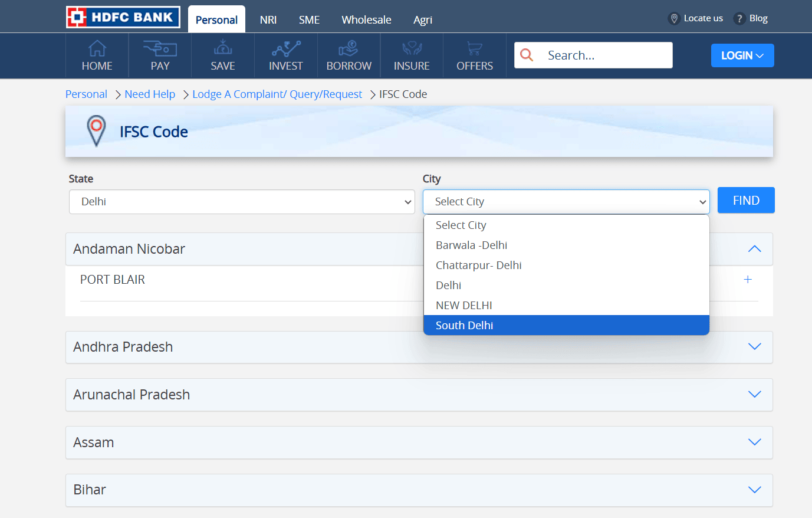Screen dimensions: 812x518
Task: Click the IFSC Code location pin icon
Action: pos(96,131)
